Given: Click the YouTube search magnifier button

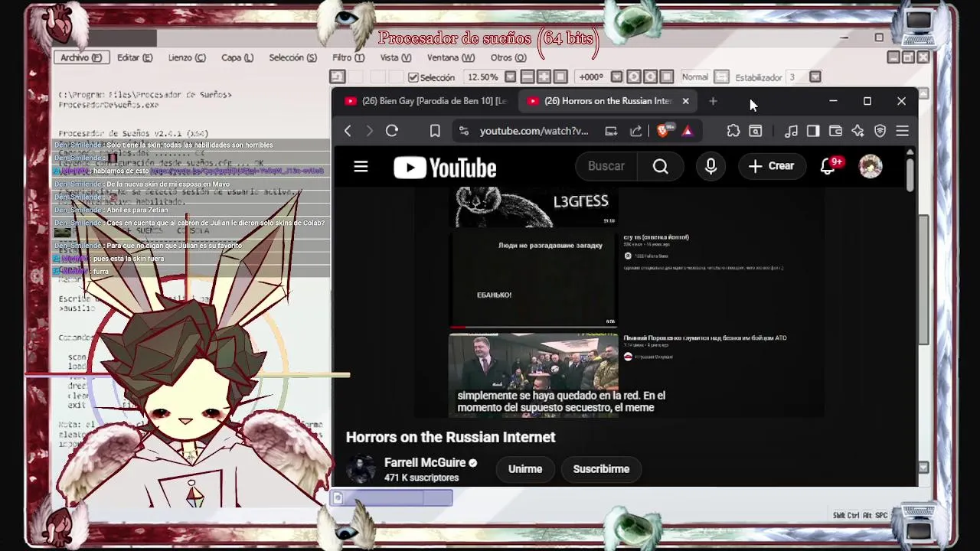Looking at the screenshot, I should [661, 166].
